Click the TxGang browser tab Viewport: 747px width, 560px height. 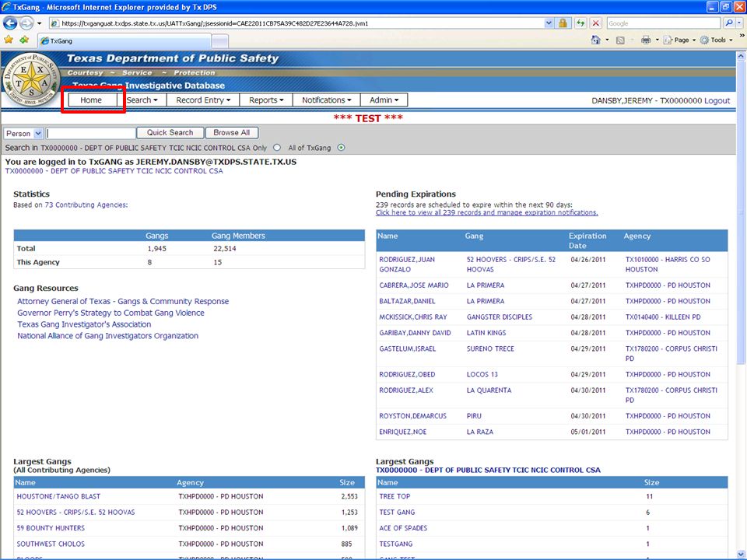[x=124, y=41]
